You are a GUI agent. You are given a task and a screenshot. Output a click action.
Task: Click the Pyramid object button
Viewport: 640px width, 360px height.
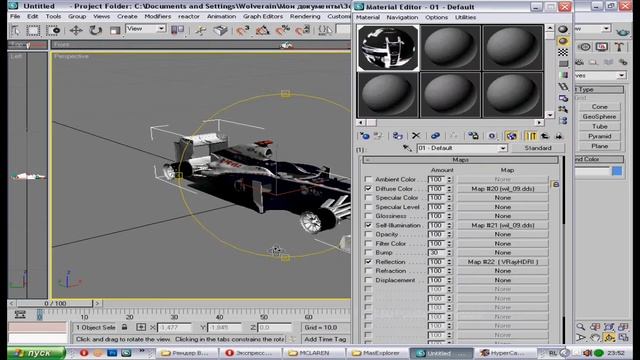coord(599,136)
